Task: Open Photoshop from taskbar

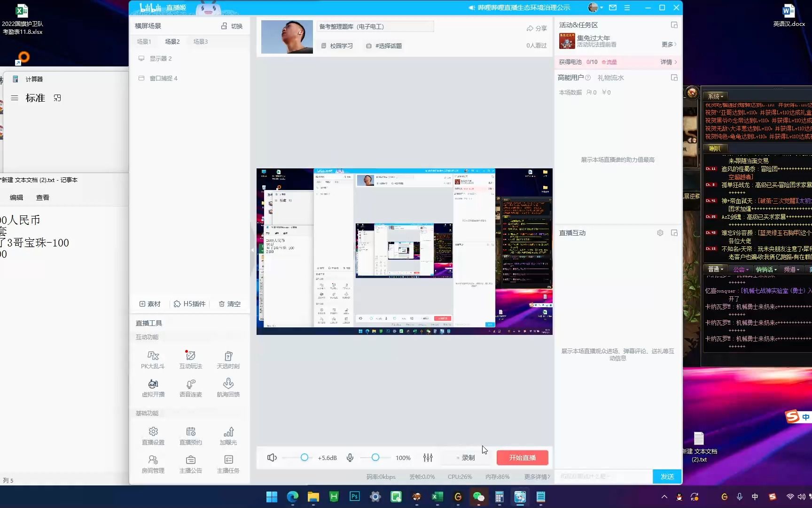Action: 354,497
